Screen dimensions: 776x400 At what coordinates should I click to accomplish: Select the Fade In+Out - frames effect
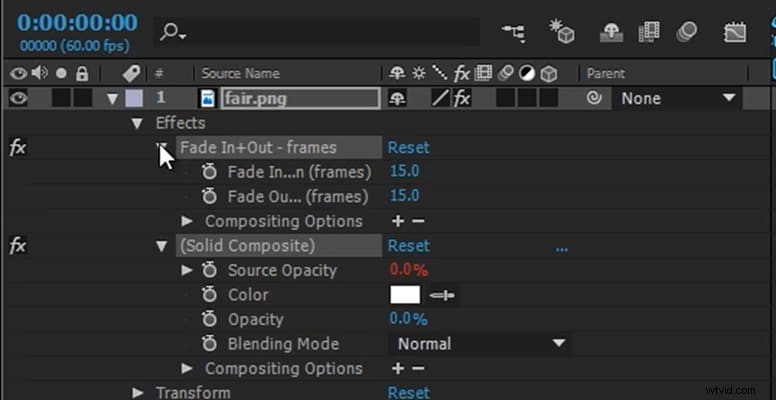[279, 148]
